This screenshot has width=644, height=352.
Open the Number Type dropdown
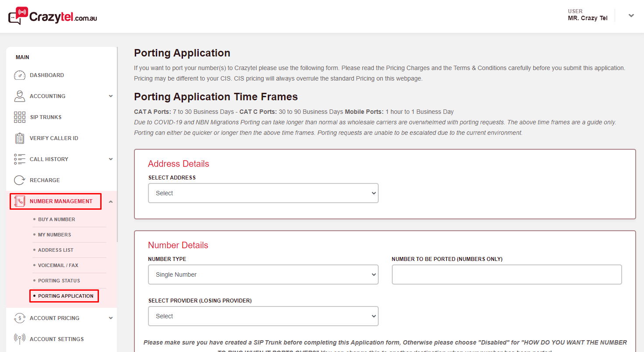tap(263, 275)
